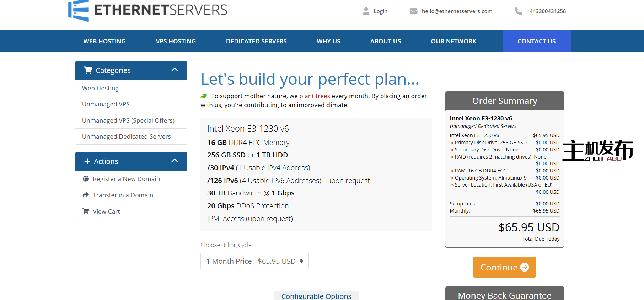Open the VPS Hosting menu

coord(176,41)
